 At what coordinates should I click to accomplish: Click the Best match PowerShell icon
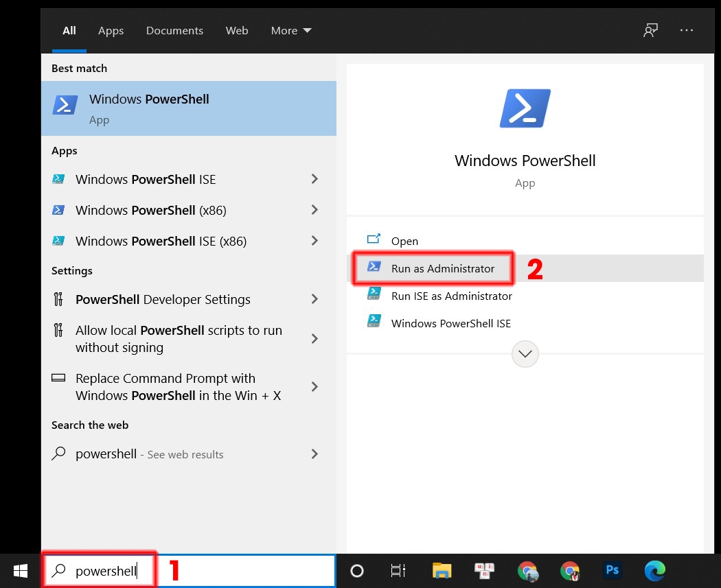[65, 105]
